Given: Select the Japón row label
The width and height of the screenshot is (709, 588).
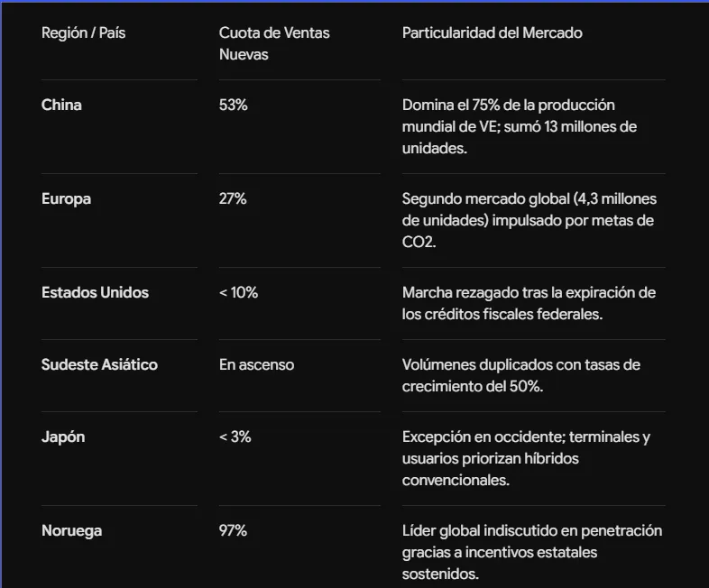Looking at the screenshot, I should point(63,437).
